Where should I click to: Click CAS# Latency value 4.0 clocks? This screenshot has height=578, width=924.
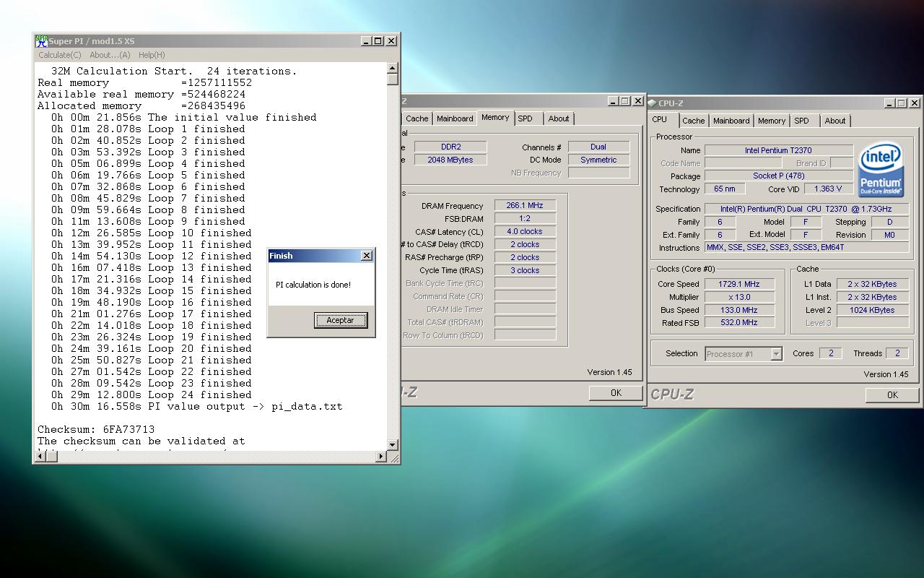(x=525, y=231)
